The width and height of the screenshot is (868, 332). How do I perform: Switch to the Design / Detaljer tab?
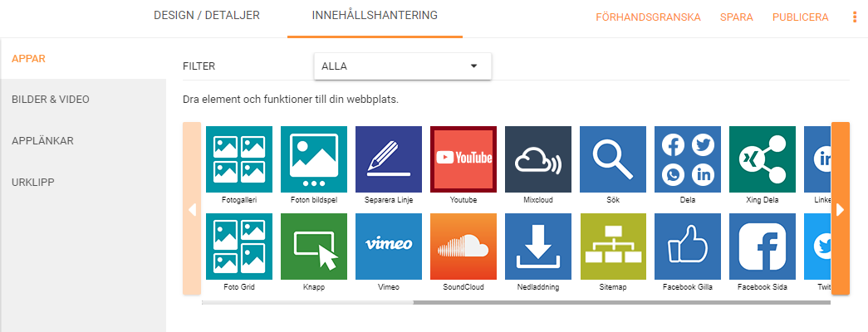pyautogui.click(x=207, y=16)
